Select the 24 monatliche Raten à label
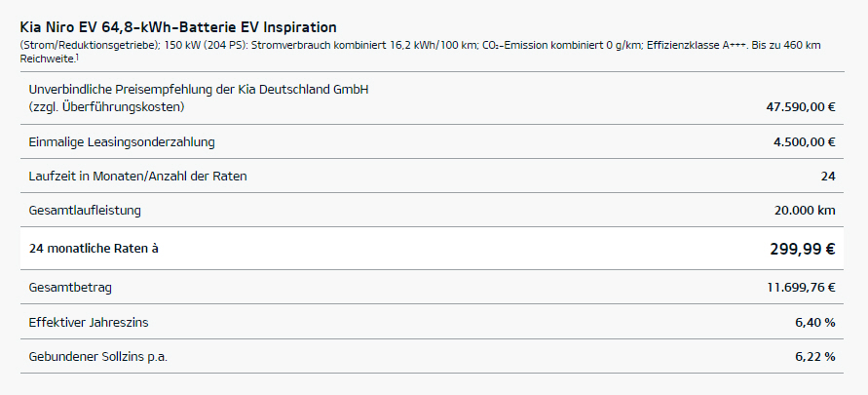The image size is (868, 395). pos(94,249)
